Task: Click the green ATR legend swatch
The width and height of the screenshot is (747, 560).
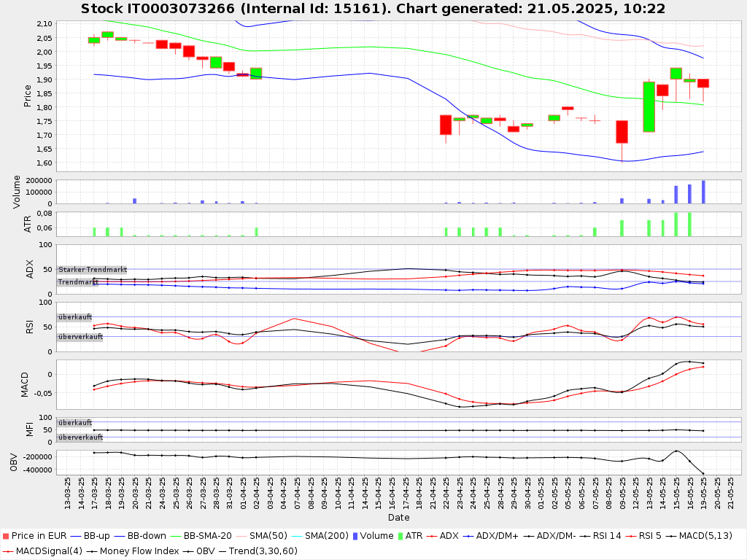Action: click(400, 536)
